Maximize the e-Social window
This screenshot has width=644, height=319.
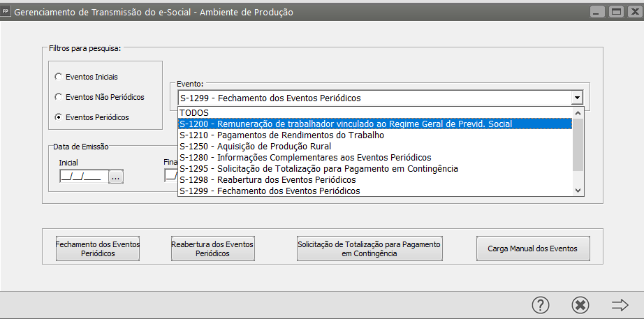click(x=616, y=12)
